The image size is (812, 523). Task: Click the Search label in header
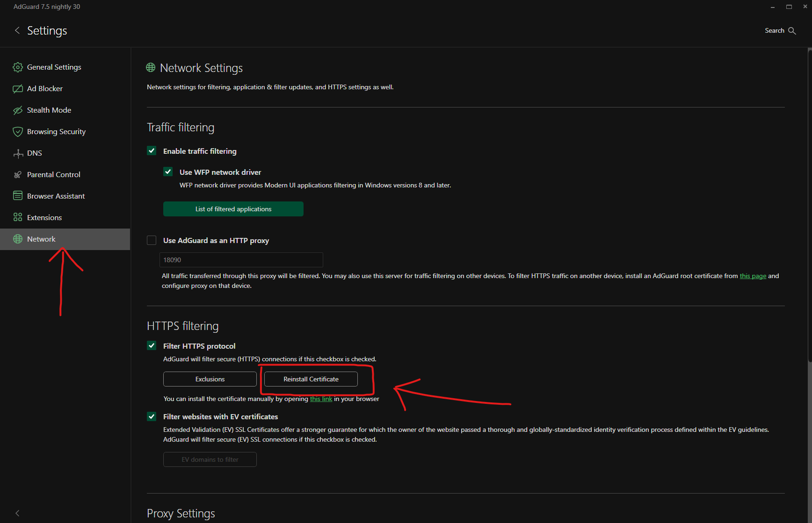[x=775, y=30]
